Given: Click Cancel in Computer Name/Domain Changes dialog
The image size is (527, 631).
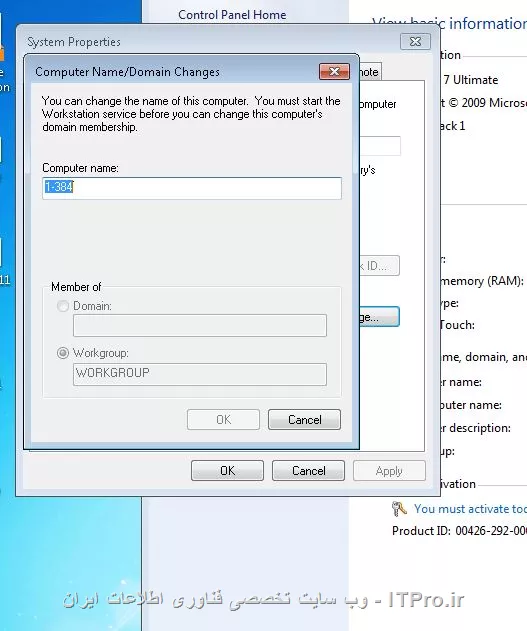Looking at the screenshot, I should pos(305,420).
